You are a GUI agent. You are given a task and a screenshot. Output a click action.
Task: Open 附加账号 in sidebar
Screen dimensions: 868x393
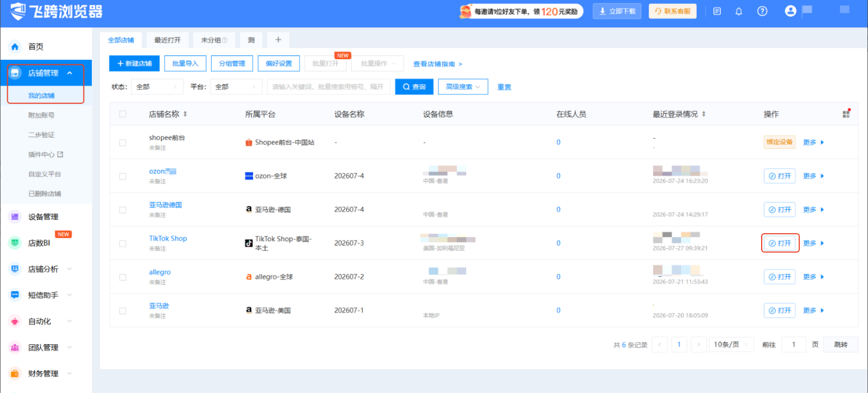(41, 115)
